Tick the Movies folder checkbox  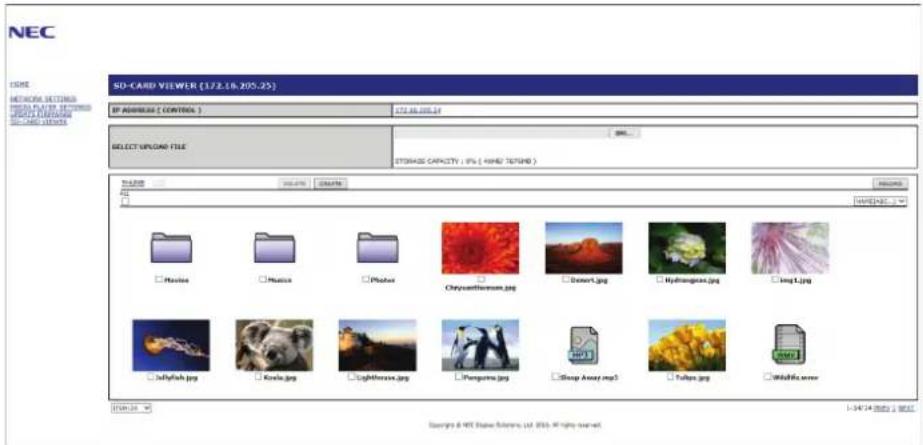159,280
